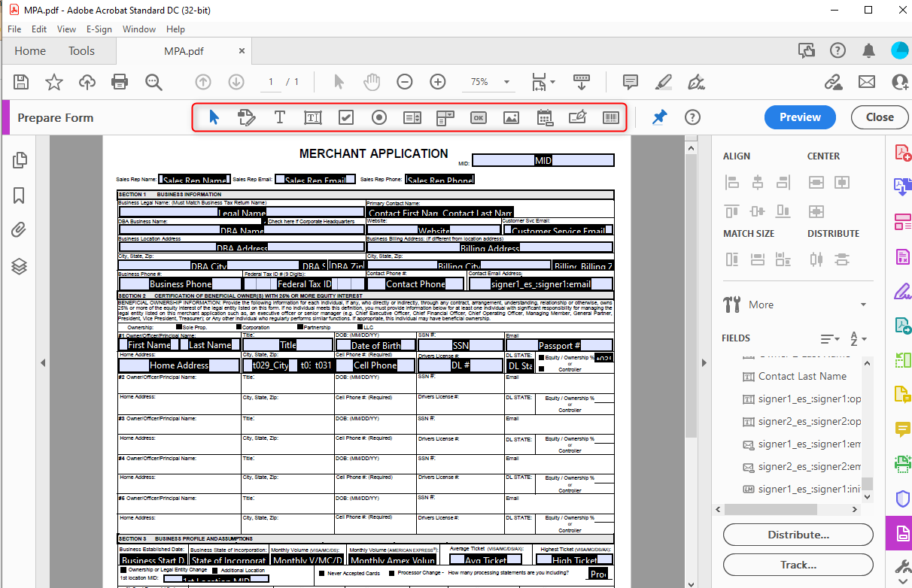Open the Layers panel icon
This screenshot has height=588, width=912.
pyautogui.click(x=20, y=265)
